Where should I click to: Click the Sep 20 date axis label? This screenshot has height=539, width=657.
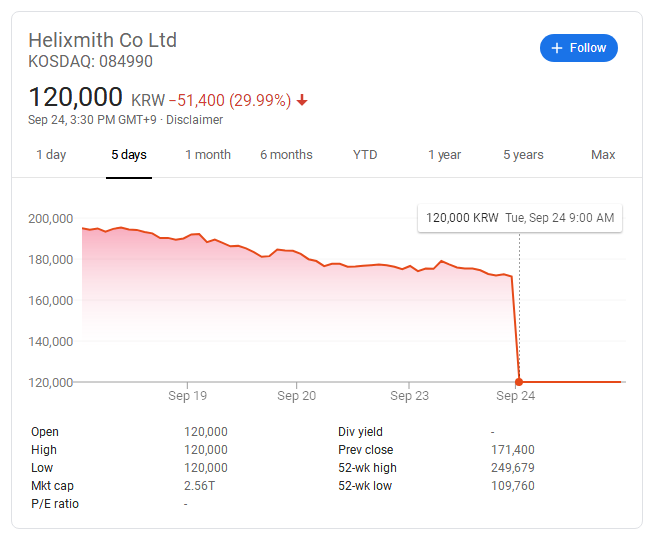pos(296,396)
